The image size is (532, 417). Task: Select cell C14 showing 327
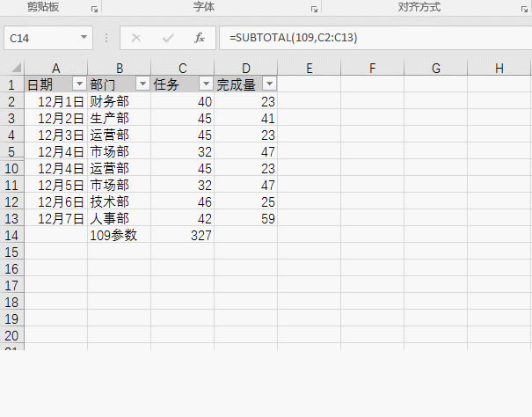tap(183, 235)
